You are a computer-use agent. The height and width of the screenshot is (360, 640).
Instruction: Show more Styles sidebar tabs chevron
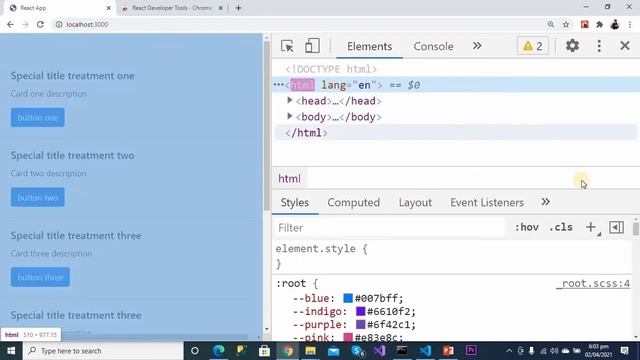pos(545,202)
